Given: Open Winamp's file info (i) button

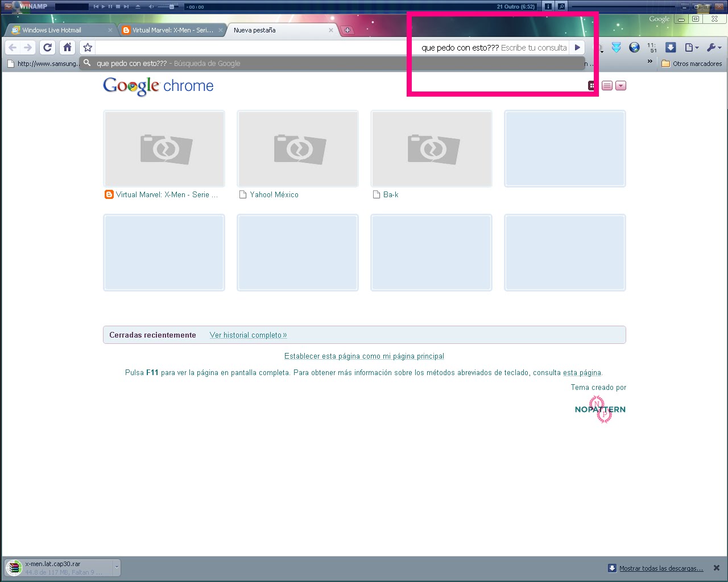Looking at the screenshot, I should 548,7.
